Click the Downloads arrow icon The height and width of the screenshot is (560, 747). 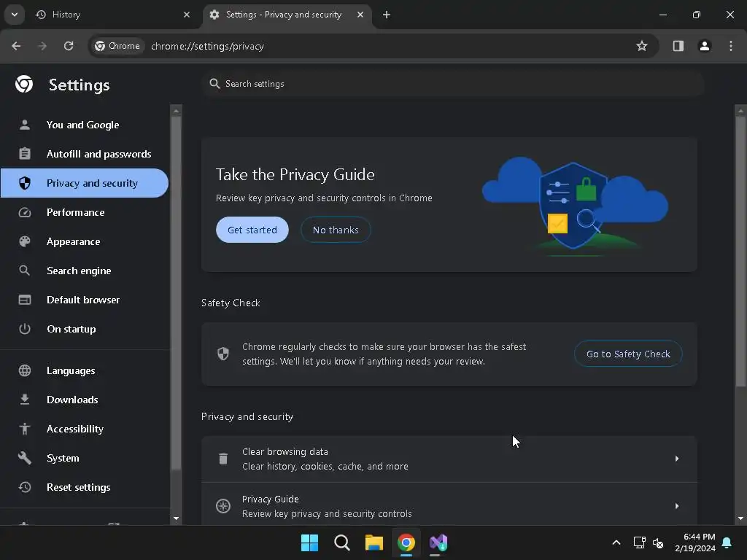click(x=24, y=400)
